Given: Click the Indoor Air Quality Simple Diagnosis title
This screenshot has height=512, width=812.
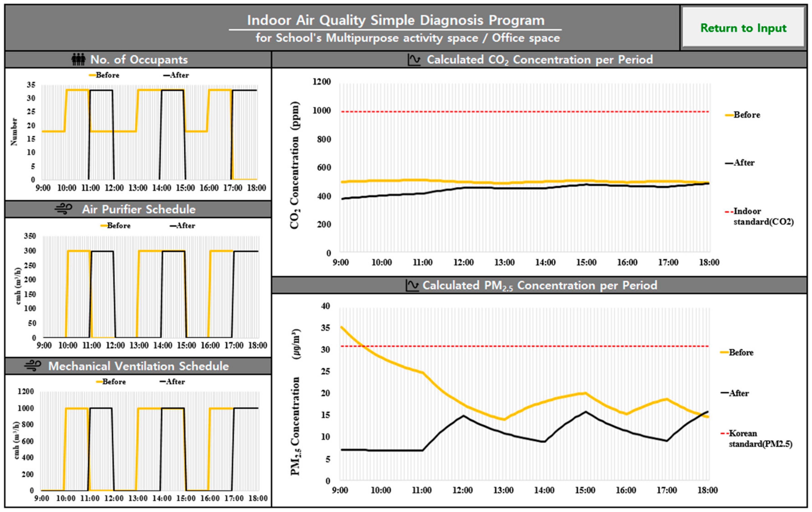Looking at the screenshot, I should [396, 20].
